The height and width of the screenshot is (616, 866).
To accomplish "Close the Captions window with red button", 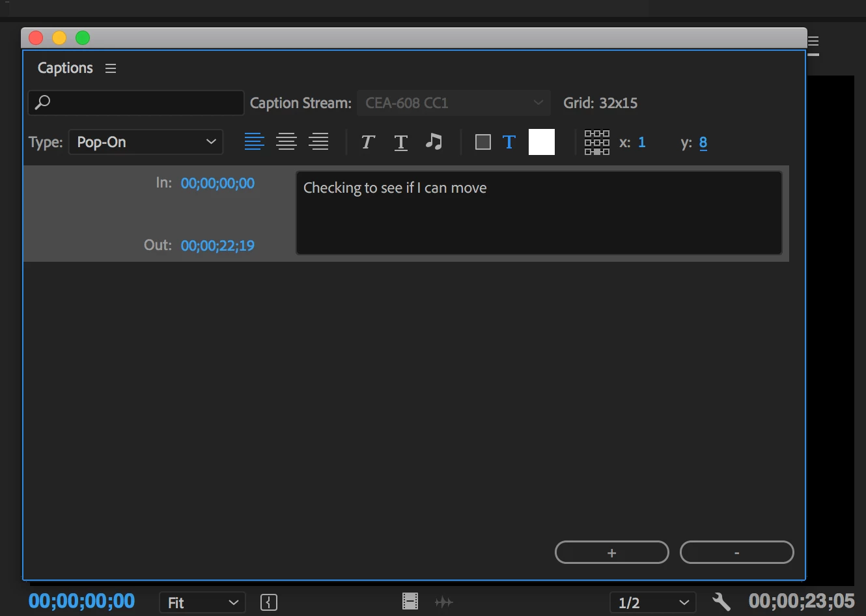I will click(36, 38).
